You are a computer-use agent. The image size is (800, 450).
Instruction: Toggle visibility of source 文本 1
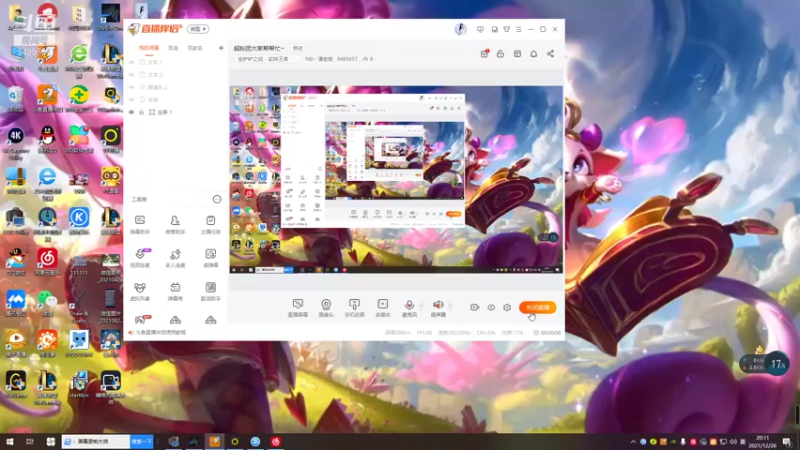tap(132, 62)
